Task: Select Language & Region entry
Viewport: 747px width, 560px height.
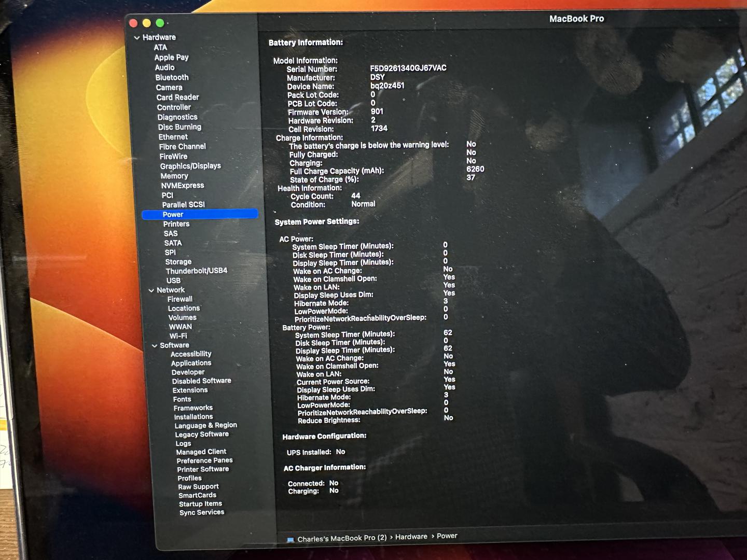Action: pyautogui.click(x=206, y=426)
